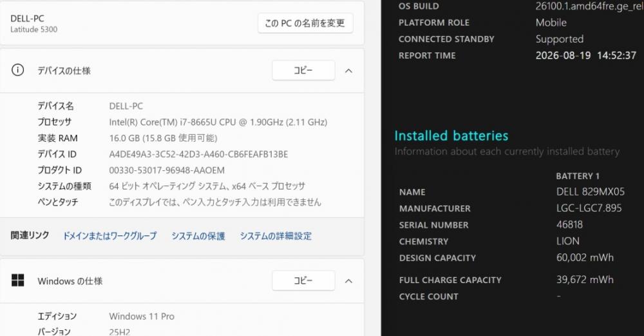Copy Windows specifications with コピー button

(x=303, y=281)
